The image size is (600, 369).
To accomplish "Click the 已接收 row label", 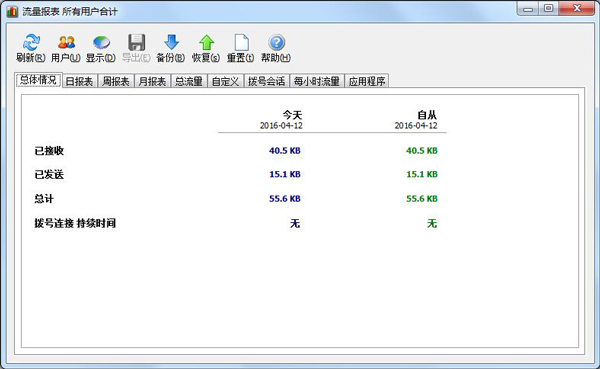I will pyautogui.click(x=49, y=151).
